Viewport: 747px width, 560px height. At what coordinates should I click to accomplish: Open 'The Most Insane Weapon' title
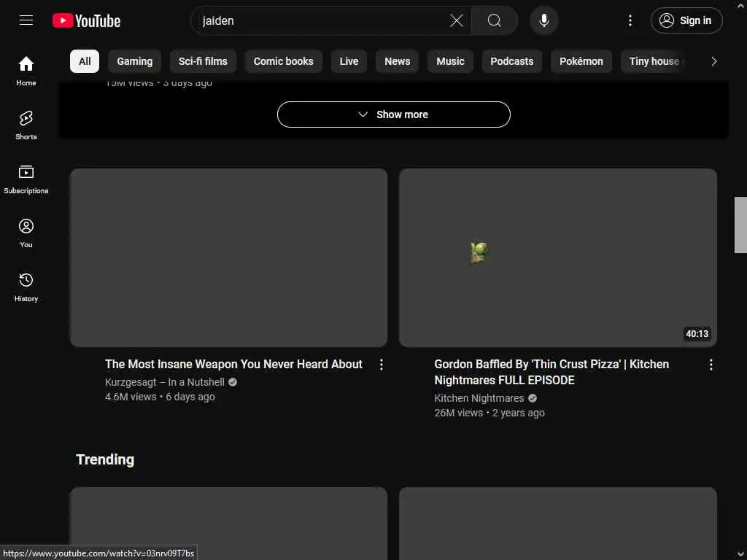click(x=234, y=365)
